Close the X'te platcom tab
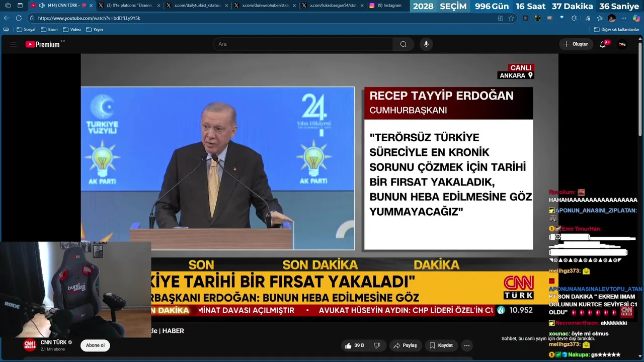644x362 pixels. (159, 6)
